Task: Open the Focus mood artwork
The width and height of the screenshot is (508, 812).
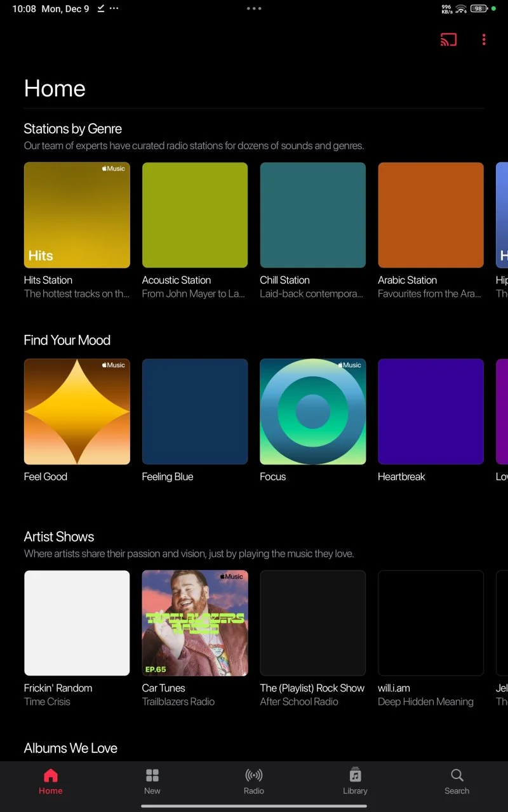Action: tap(313, 412)
